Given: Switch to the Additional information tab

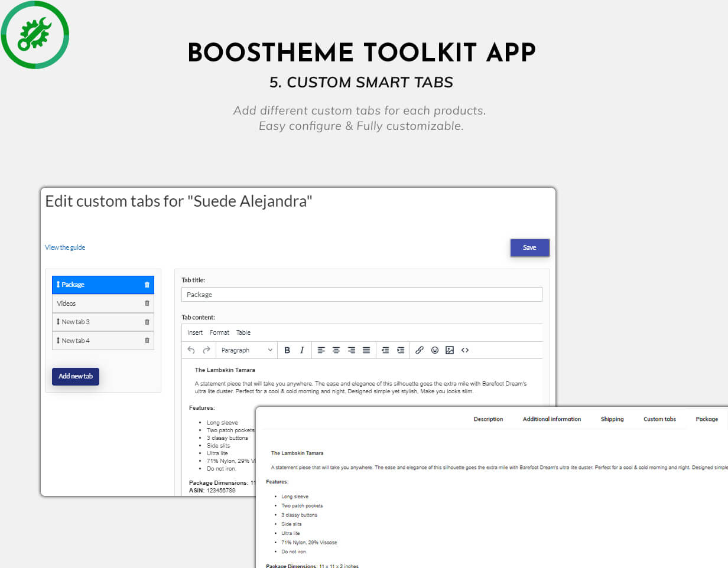Looking at the screenshot, I should tap(552, 419).
